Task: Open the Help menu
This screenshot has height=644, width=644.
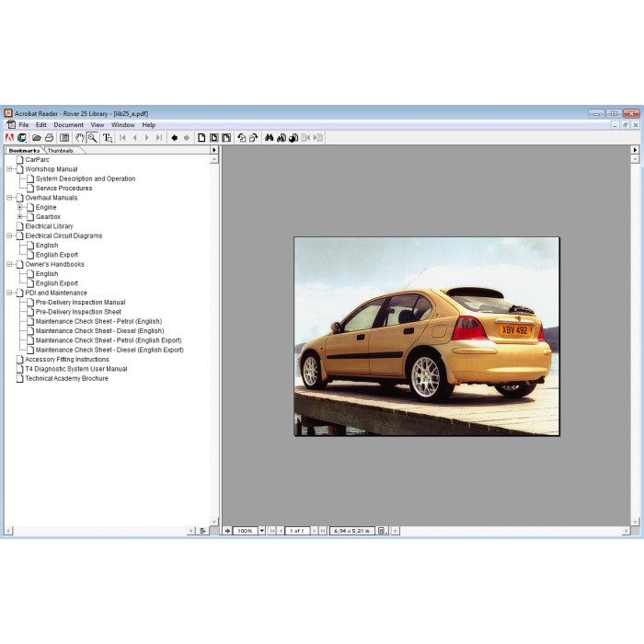Action: [x=149, y=125]
